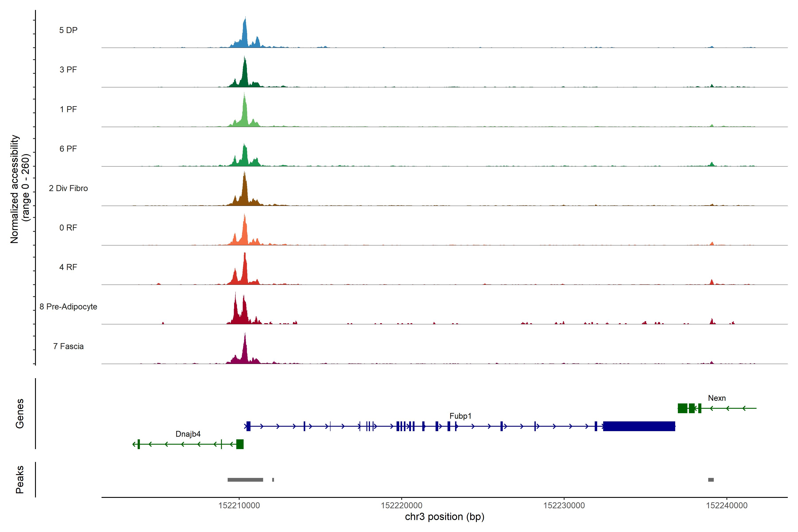Viewport: 798px width, 532px height.
Task: Click the wide gray peak bar
Action: [x=245, y=479]
